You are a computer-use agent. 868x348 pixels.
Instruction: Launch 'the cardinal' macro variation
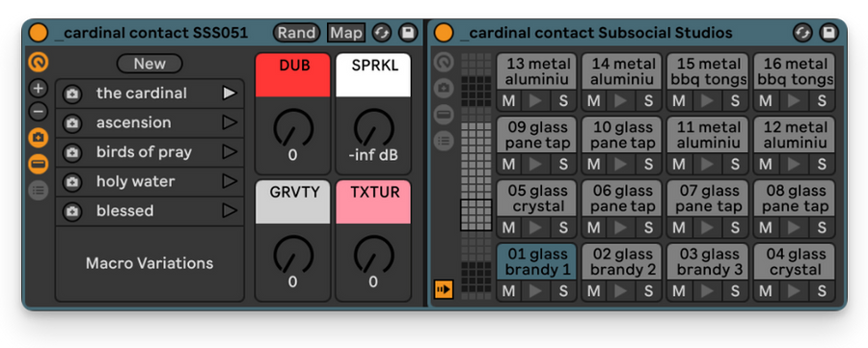pos(230,94)
